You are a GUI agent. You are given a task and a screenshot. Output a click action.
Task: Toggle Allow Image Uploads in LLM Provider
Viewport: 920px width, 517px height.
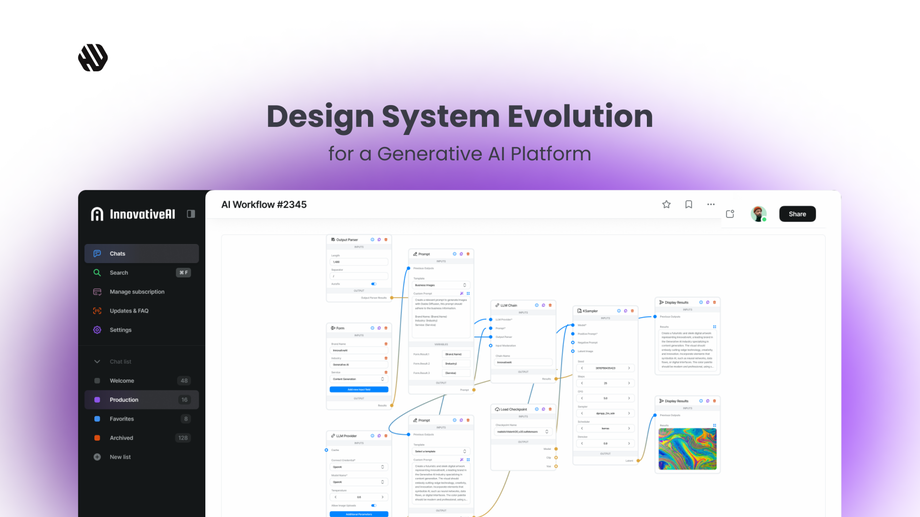click(373, 505)
